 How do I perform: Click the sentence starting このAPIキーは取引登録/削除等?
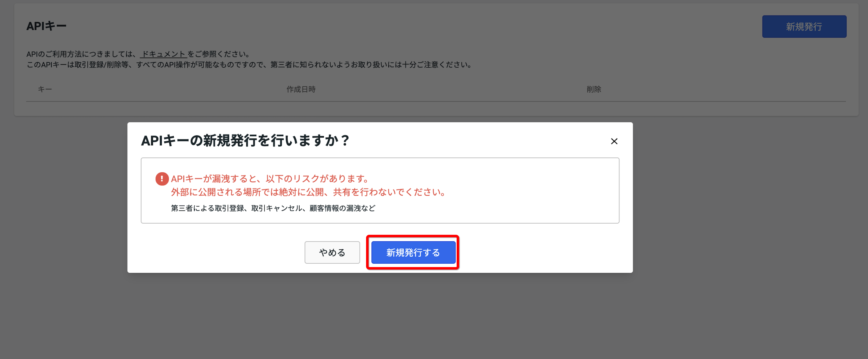[250, 65]
